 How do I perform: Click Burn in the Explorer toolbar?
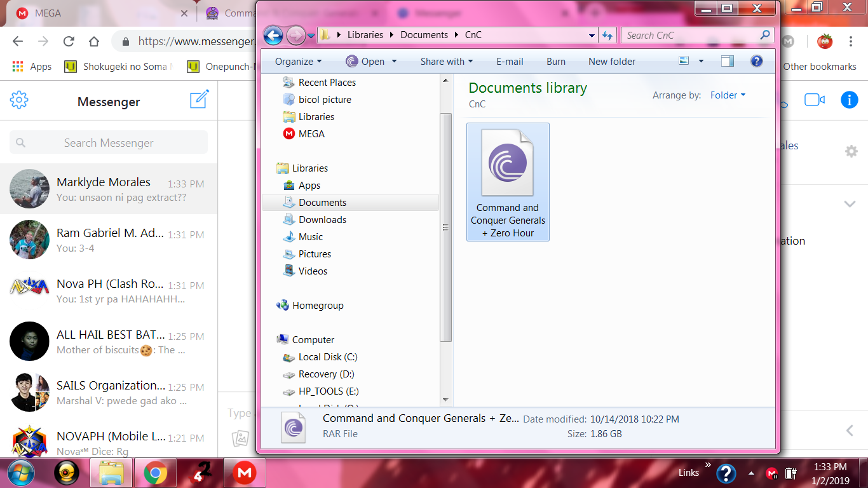556,62
